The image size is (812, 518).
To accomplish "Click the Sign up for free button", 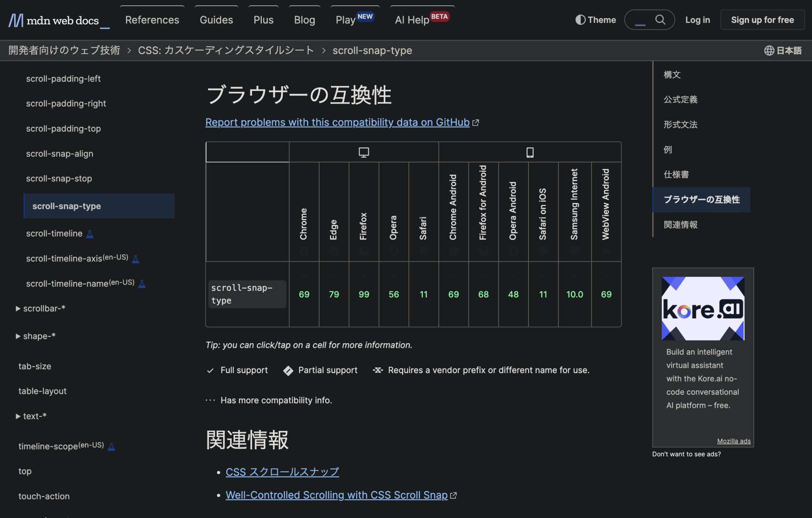I will [762, 20].
